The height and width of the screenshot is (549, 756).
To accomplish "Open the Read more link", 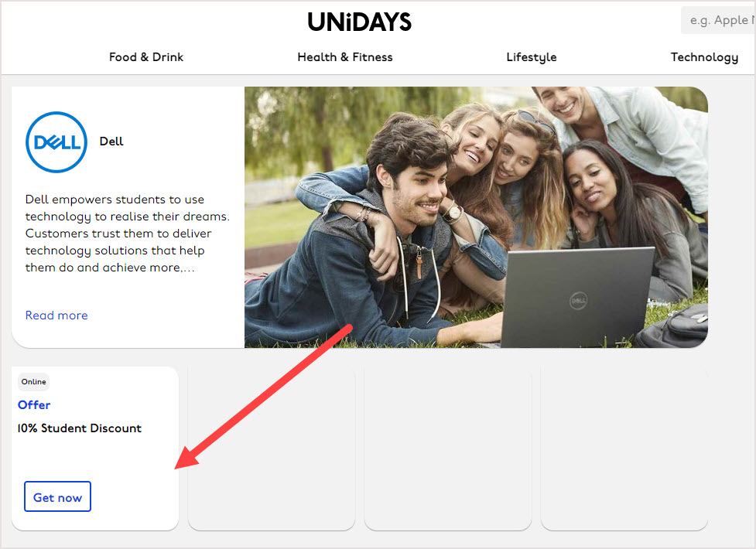I will pos(56,315).
